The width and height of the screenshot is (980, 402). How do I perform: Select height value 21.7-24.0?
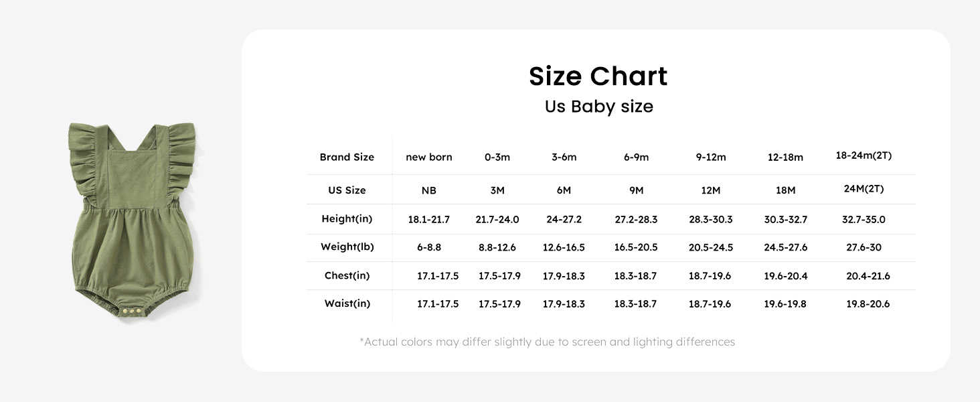point(497,220)
